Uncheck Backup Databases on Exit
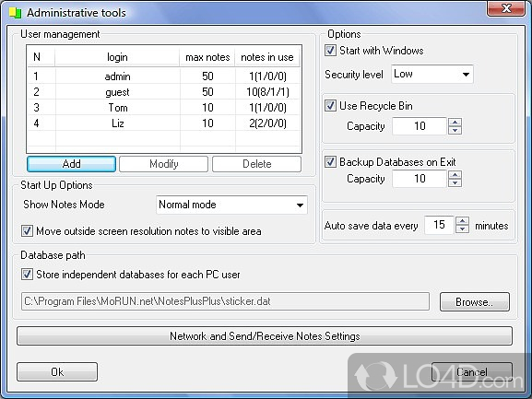 330,161
